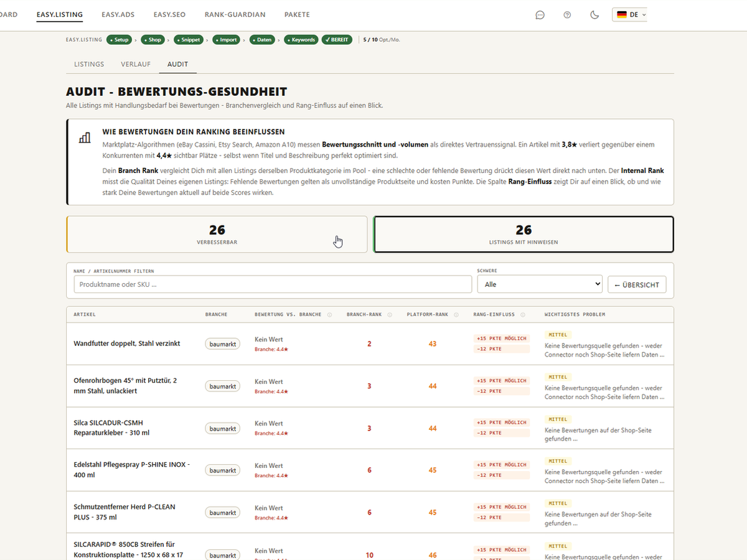This screenshot has height=560, width=747.
Task: Select the AUDIT tab
Action: [178, 64]
